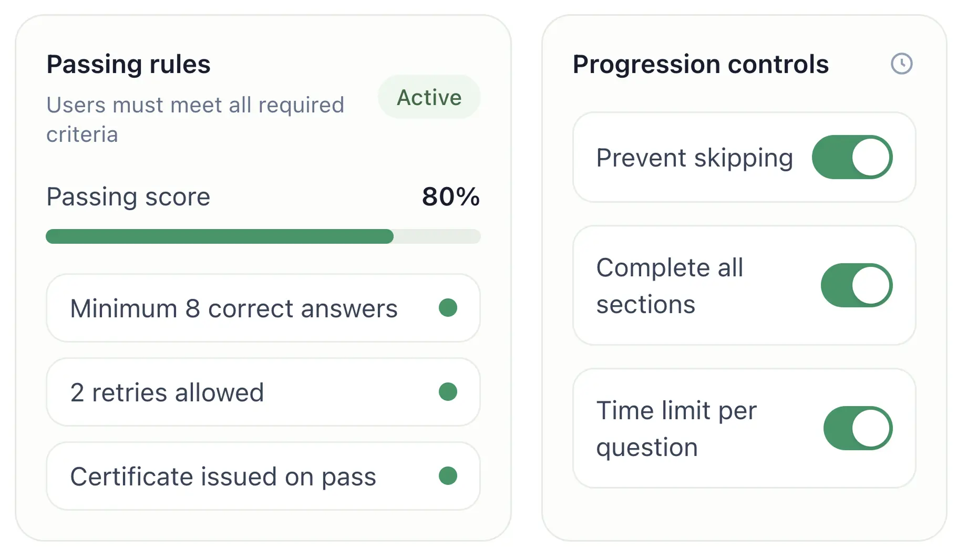This screenshot has height=560, width=967.
Task: Click the green status dot for Minimum 8 correct answers
Action: click(448, 308)
